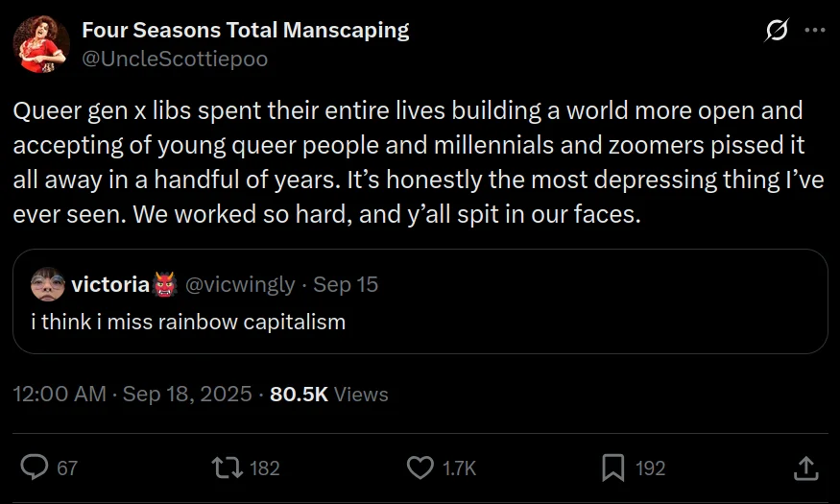Screen dimensions: 840x504
Task: Open Four Seasons Total Manscaping avatar
Action: pos(41,44)
